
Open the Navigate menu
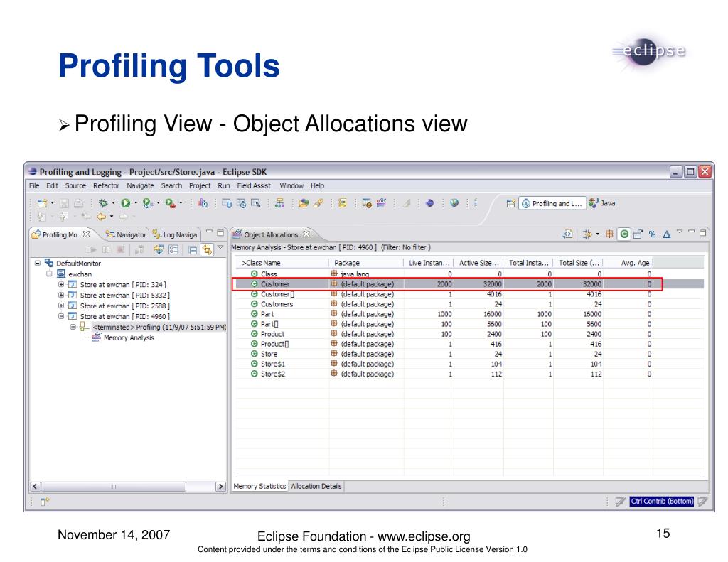[140, 185]
